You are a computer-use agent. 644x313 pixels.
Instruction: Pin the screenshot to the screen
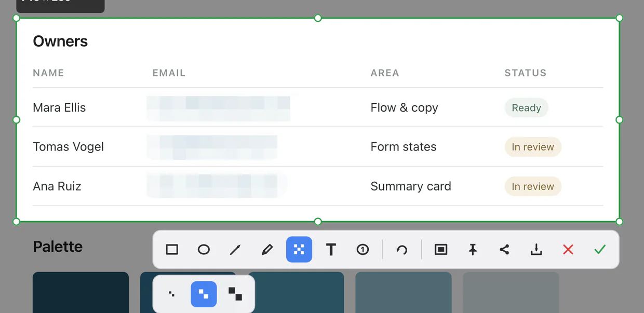(473, 250)
